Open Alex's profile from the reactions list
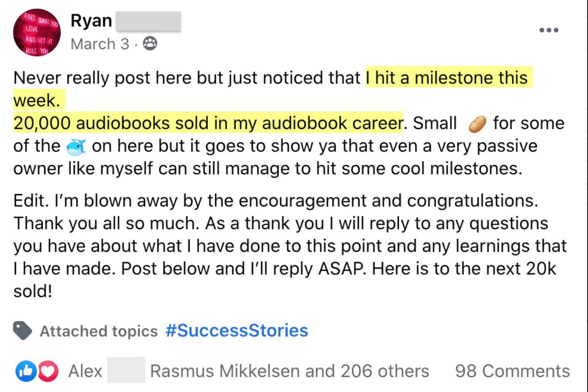The height and width of the screenshot is (392, 588). click(85, 371)
